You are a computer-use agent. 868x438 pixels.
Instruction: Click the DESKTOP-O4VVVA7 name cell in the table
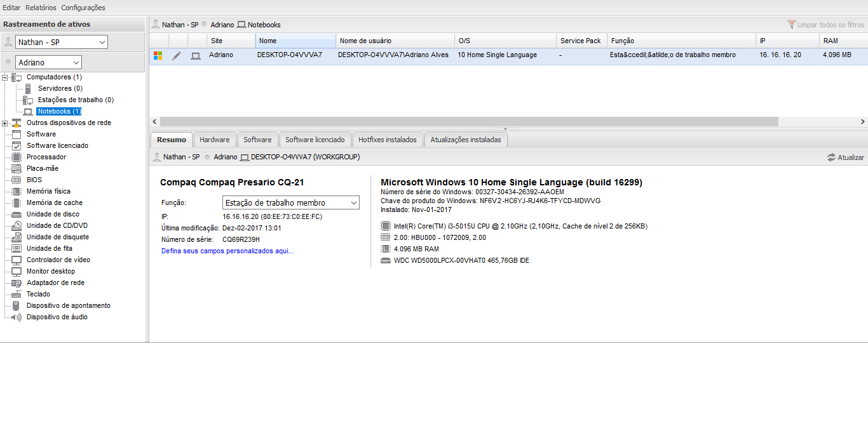tap(290, 55)
